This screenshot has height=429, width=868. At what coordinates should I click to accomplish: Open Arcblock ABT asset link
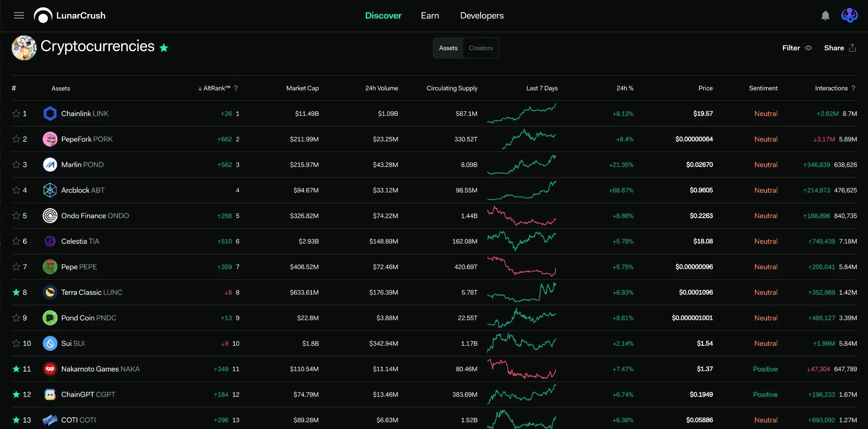(x=83, y=190)
